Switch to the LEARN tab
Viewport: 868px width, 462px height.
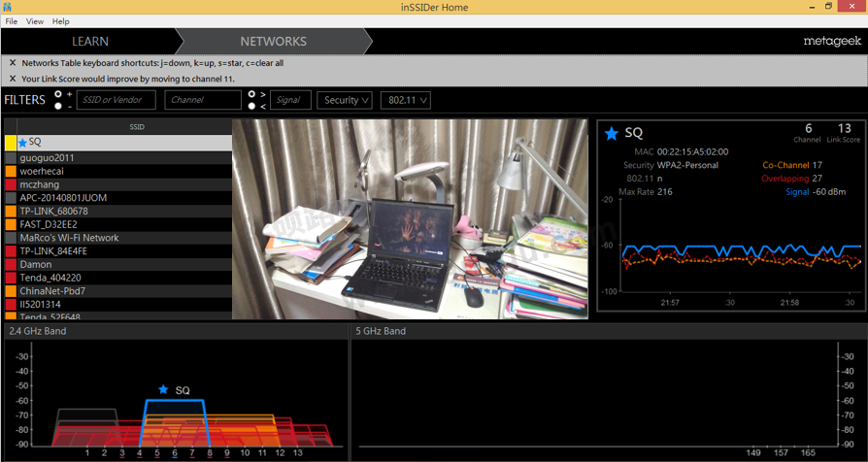coord(89,42)
